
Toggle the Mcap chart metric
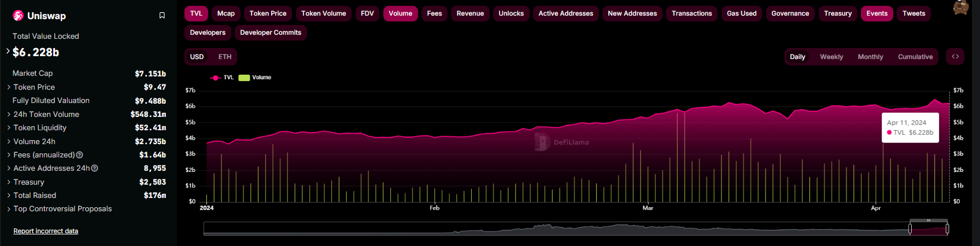[226, 13]
